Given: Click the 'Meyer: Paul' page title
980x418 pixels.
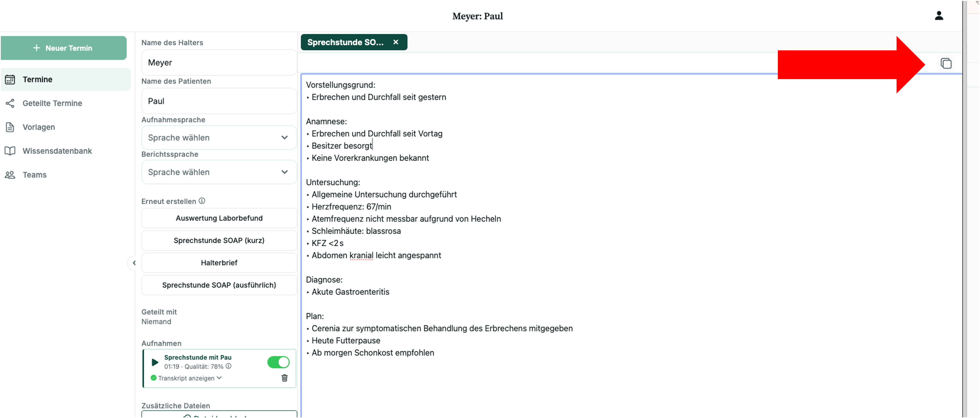Looking at the screenshot, I should (x=477, y=16).
